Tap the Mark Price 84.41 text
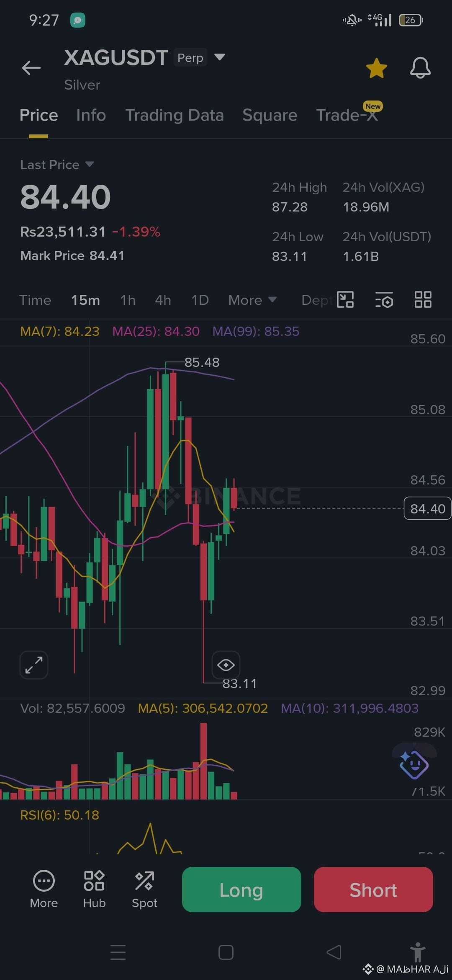The image size is (452, 980). 72,256
